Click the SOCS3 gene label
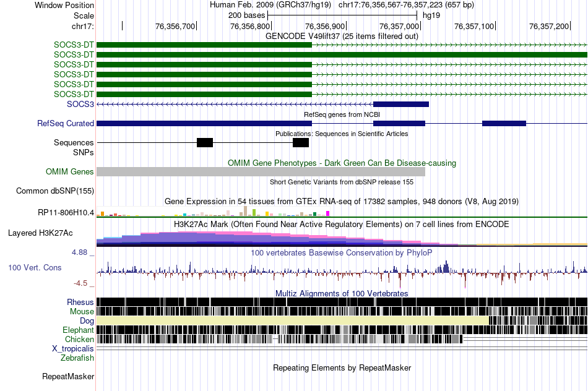 pyautogui.click(x=80, y=104)
